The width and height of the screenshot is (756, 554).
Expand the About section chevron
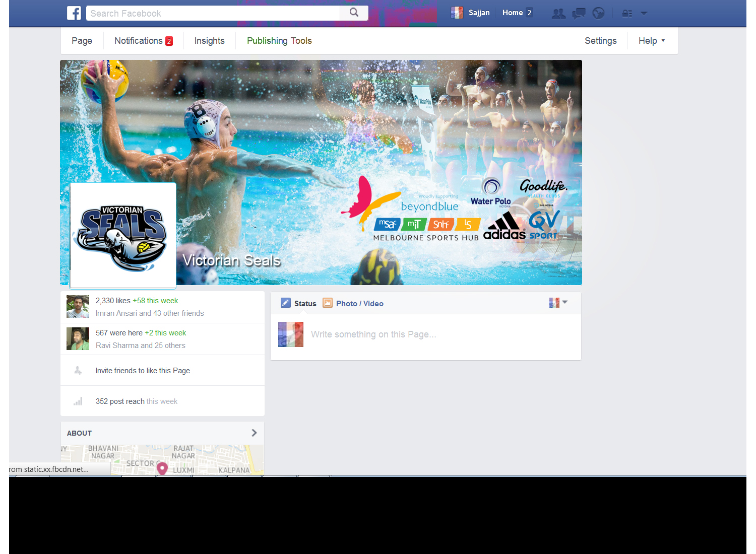[254, 433]
